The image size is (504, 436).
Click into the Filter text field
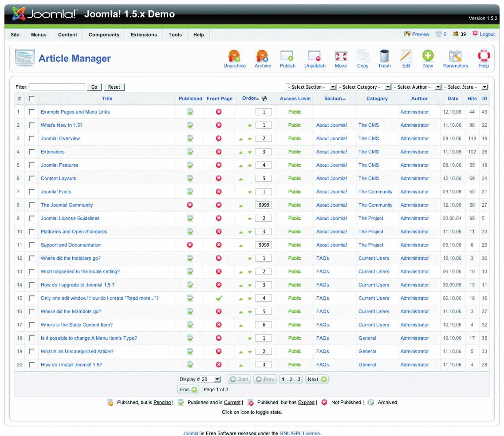(57, 87)
